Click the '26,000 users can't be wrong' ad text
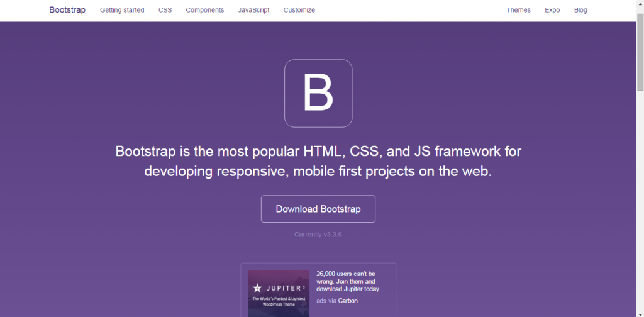Screen dimensions: 644x317 (348, 281)
